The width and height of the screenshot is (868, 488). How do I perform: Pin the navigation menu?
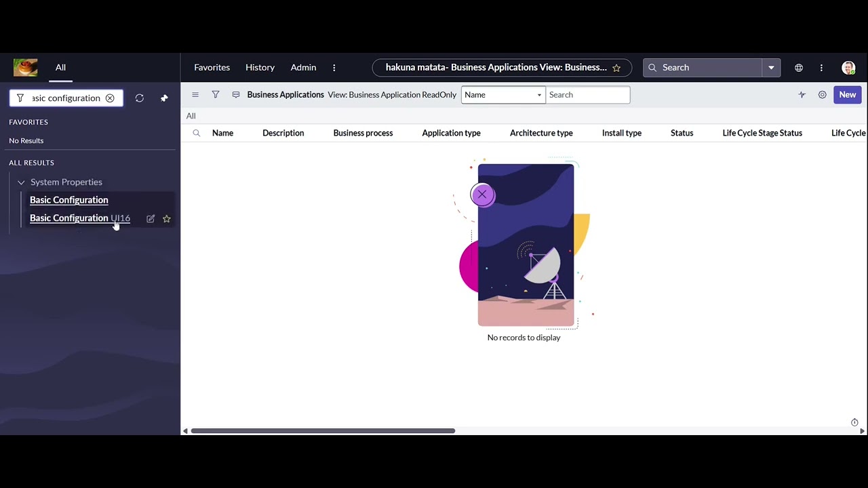[164, 98]
